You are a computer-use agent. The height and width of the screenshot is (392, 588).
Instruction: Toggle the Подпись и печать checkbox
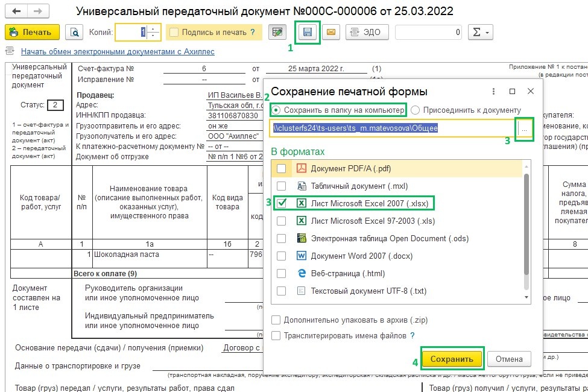174,32
